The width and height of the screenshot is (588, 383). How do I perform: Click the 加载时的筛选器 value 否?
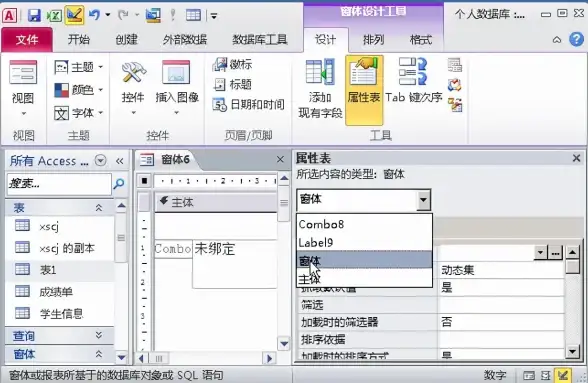501,322
